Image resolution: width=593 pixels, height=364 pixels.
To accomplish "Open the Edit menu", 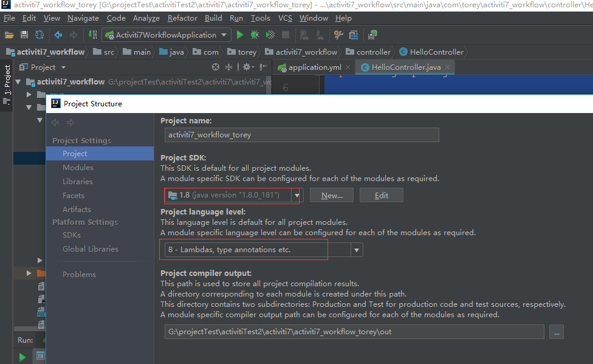I will tap(29, 18).
